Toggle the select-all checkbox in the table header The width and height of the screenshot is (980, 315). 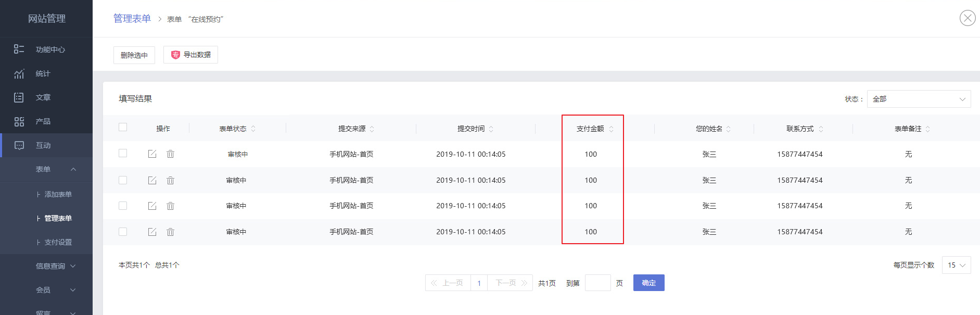pyautogui.click(x=123, y=127)
